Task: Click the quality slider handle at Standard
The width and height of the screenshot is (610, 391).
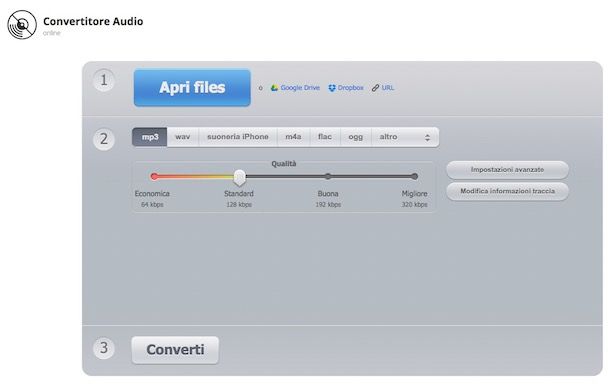Action: click(240, 177)
